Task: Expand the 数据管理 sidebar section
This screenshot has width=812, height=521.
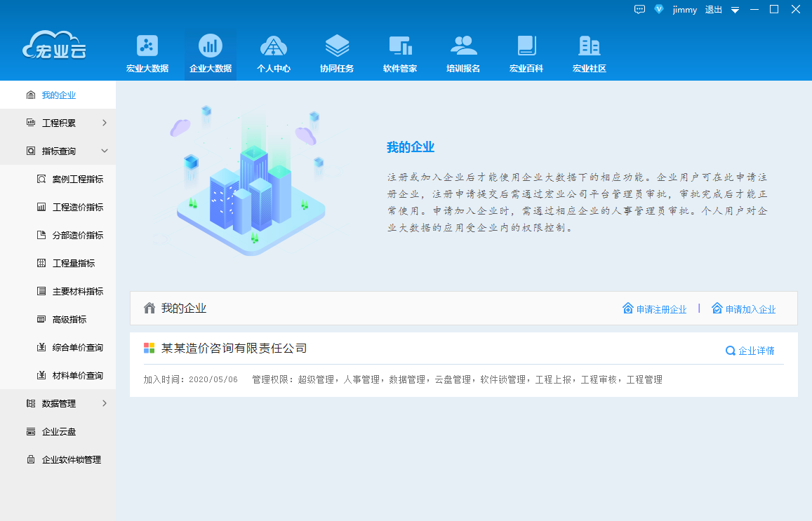Action: pyautogui.click(x=58, y=403)
